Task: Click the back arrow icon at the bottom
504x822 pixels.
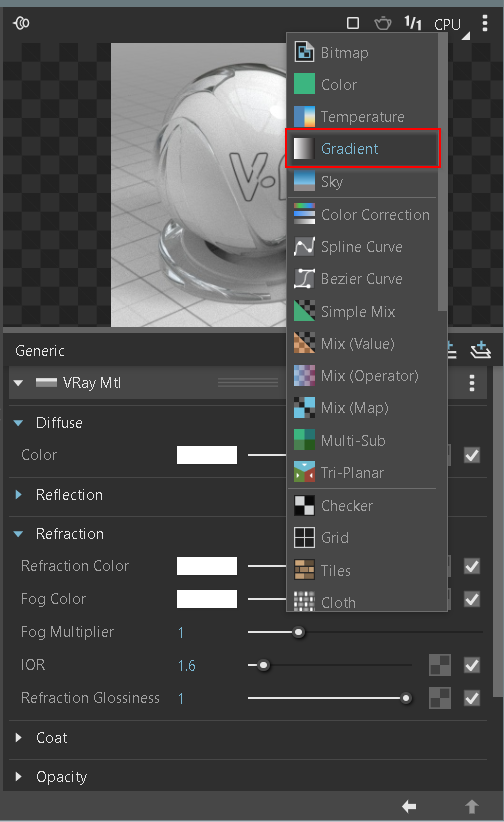Action: point(409,806)
